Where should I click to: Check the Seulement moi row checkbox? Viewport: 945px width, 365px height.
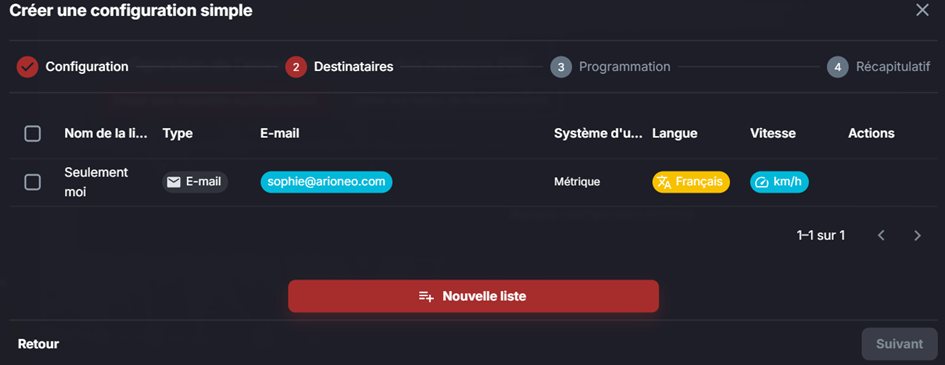pos(33,182)
